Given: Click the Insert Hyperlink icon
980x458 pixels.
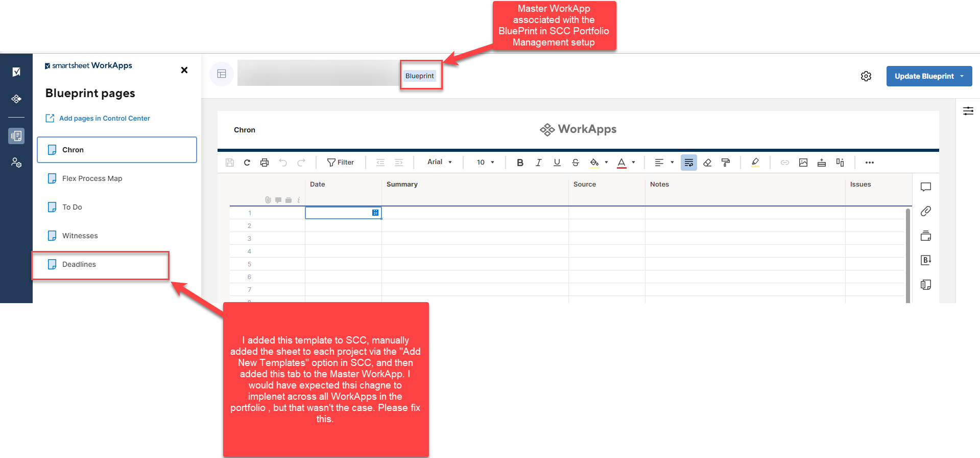Looking at the screenshot, I should coord(785,163).
